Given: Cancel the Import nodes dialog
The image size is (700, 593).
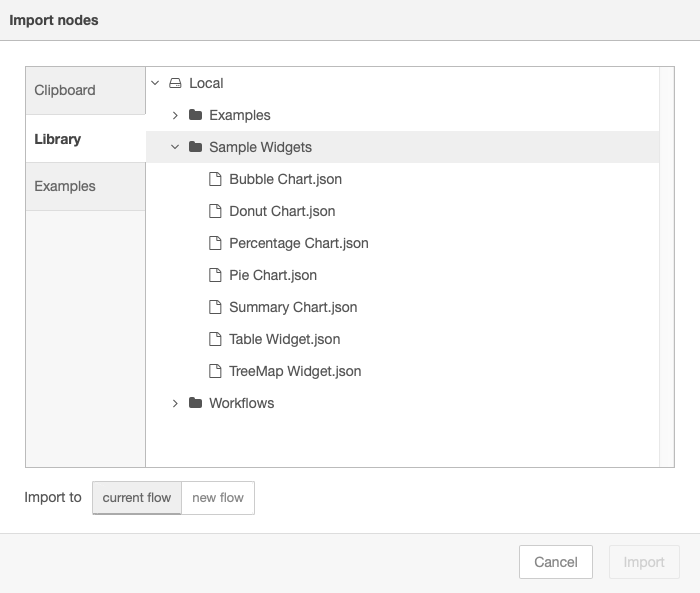Looking at the screenshot, I should click(x=556, y=562).
